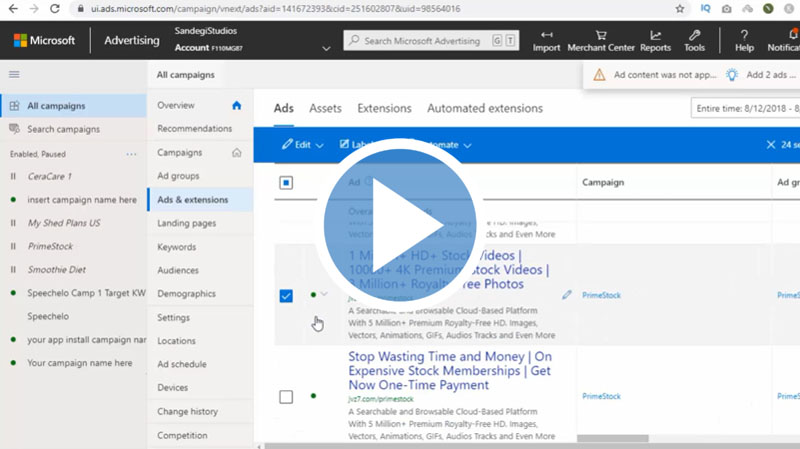Screen dimensions: 800x449
Task: Click lightbulb icon for Add 2 ads
Action: tap(732, 75)
